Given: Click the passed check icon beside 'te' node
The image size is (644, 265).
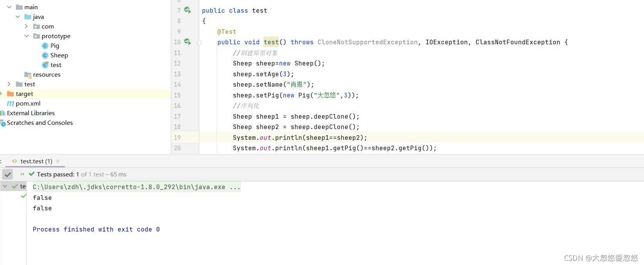Looking at the screenshot, I should tap(15, 186).
